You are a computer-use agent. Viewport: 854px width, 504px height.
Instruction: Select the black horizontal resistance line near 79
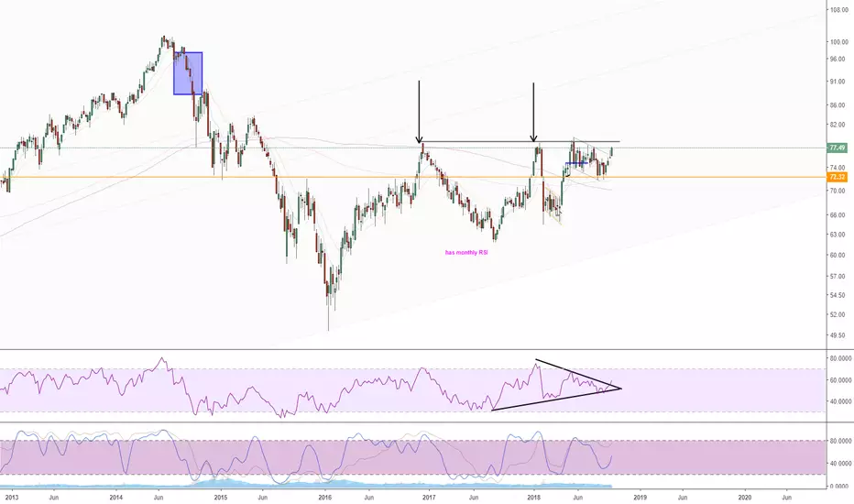[520, 142]
